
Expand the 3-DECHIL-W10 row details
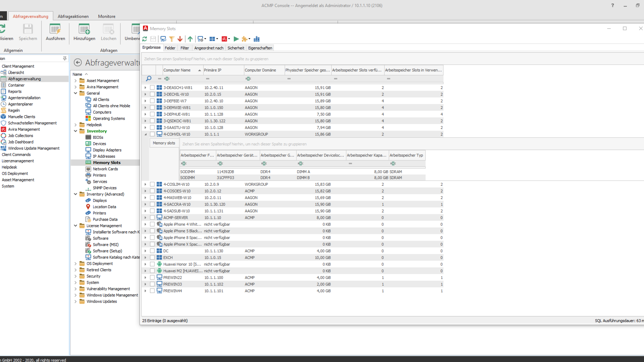145,94
